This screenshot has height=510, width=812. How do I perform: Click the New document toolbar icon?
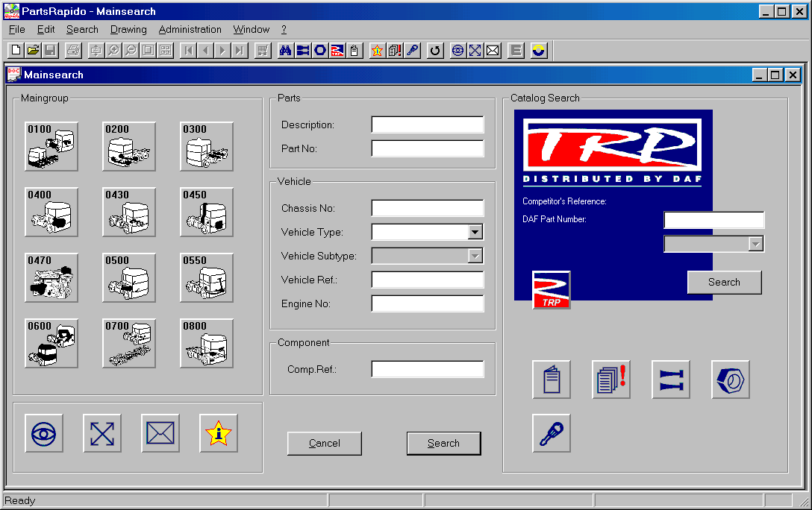pos(16,50)
